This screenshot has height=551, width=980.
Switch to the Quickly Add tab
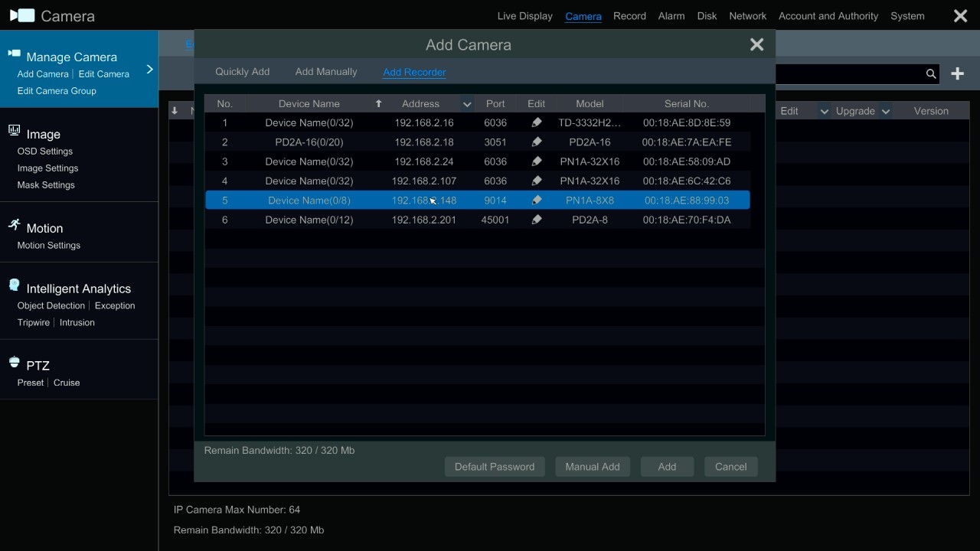242,72
